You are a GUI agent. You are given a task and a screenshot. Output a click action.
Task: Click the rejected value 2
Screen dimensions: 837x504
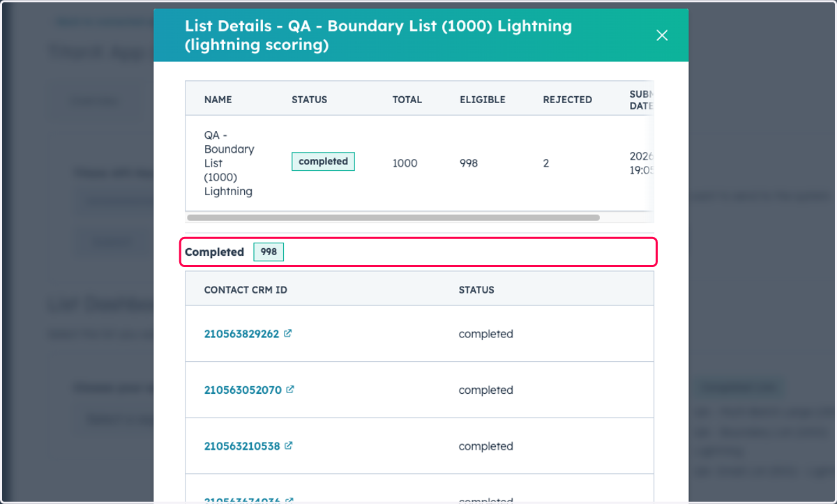(x=546, y=163)
